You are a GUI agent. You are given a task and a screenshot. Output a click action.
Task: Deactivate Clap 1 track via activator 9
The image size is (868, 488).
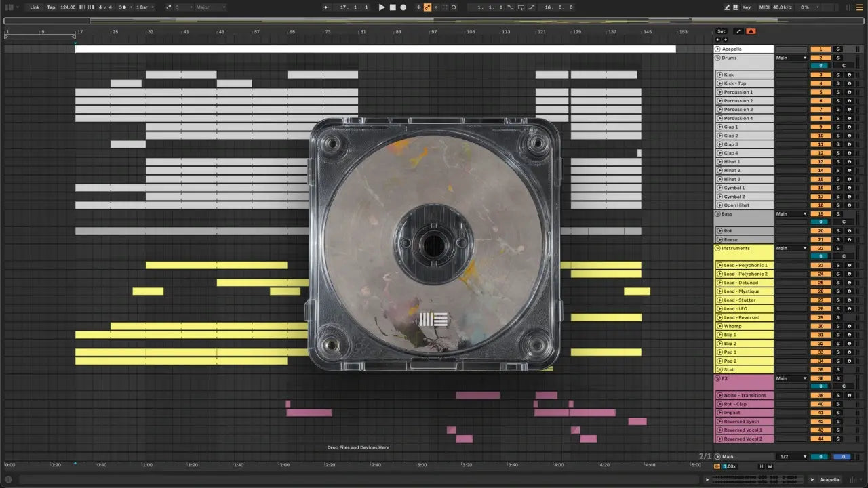tap(820, 127)
